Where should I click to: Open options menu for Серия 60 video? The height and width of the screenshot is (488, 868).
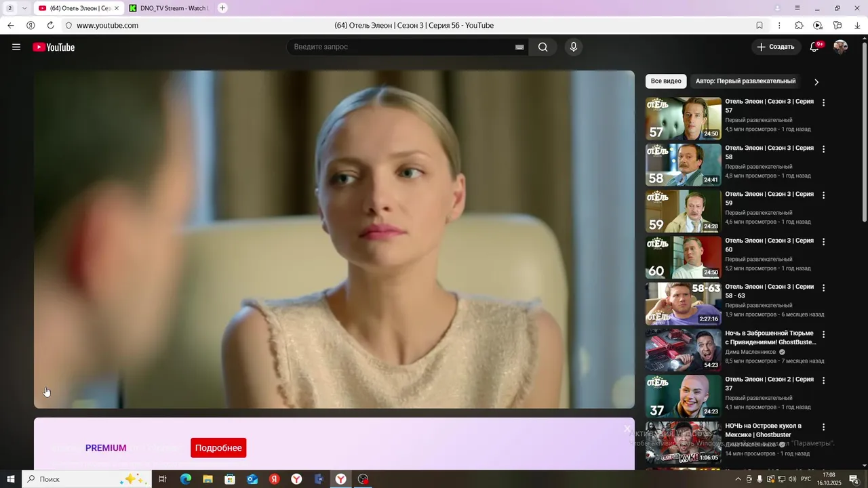pyautogui.click(x=824, y=241)
